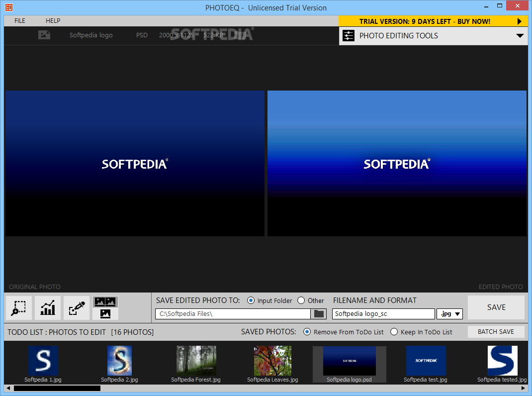The height and width of the screenshot is (396, 532).
Task: Click the sliders icon beside Photo Editing Tools
Action: coord(349,36)
